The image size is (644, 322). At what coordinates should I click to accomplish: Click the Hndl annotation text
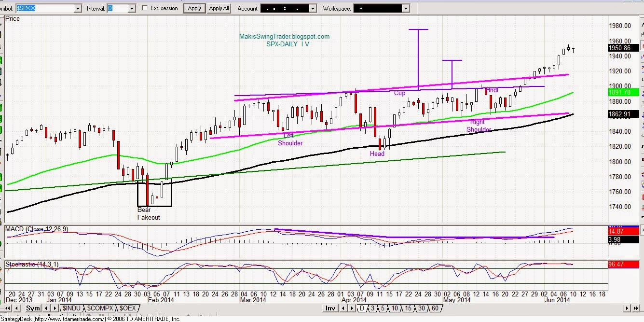click(x=492, y=90)
